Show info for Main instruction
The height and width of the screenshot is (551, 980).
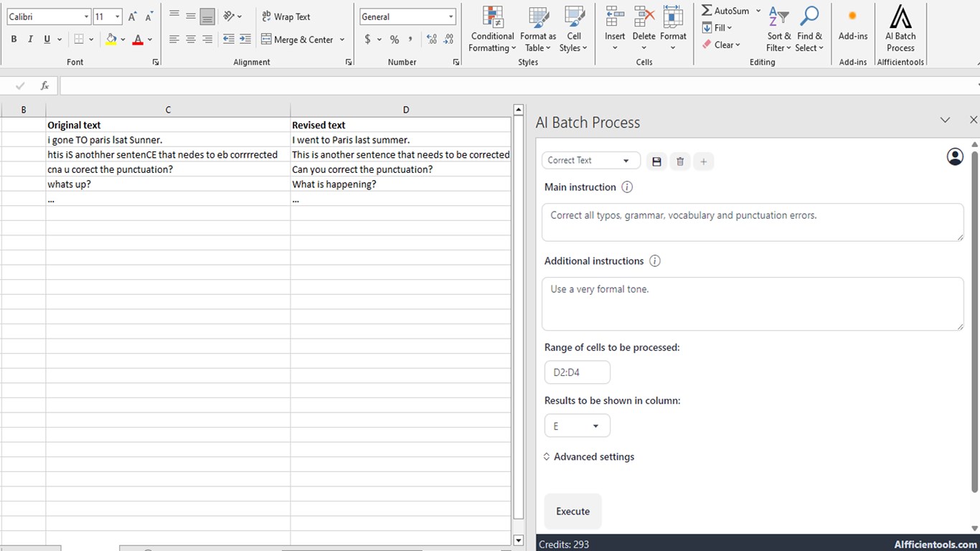coord(627,187)
